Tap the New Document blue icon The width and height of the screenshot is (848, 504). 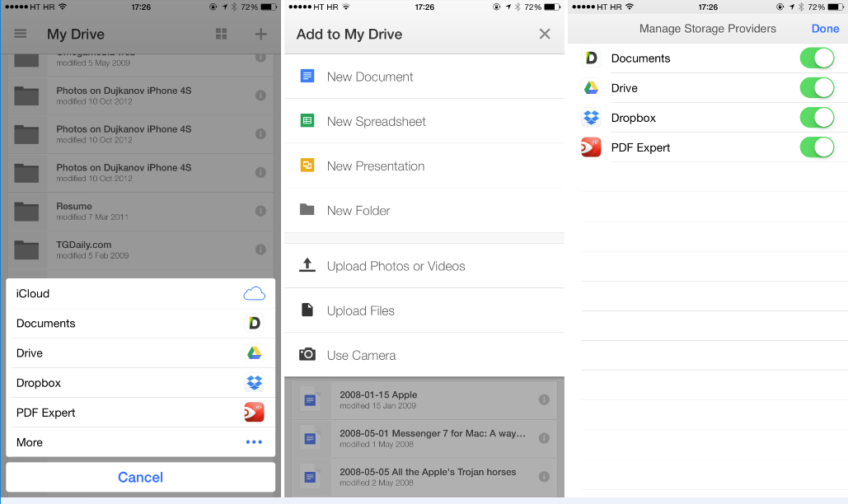pyautogui.click(x=307, y=76)
